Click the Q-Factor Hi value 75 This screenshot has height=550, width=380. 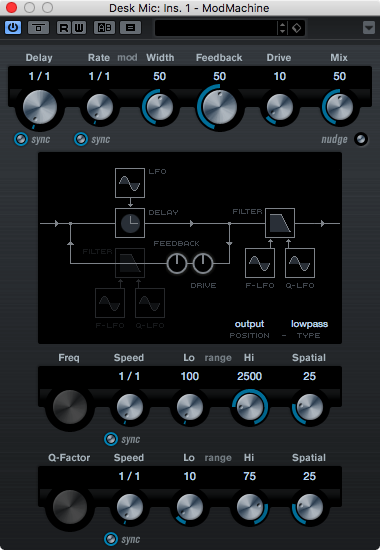click(249, 476)
